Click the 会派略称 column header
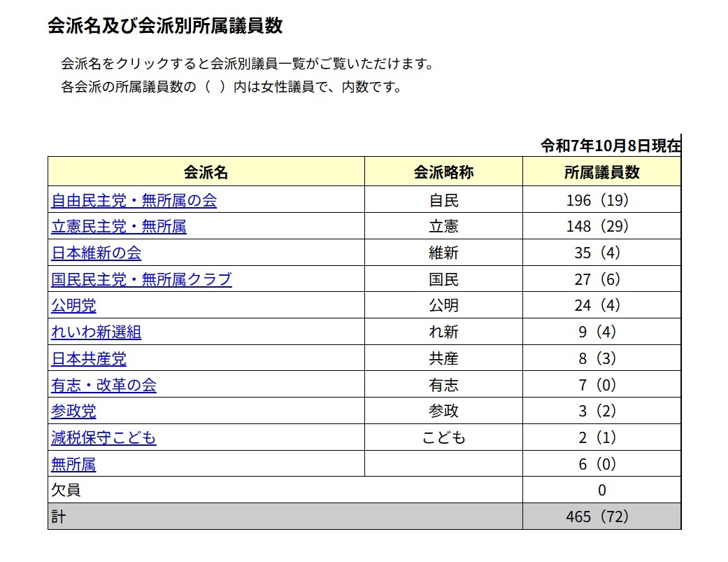Screen dimensions: 728x562 [x=444, y=172]
